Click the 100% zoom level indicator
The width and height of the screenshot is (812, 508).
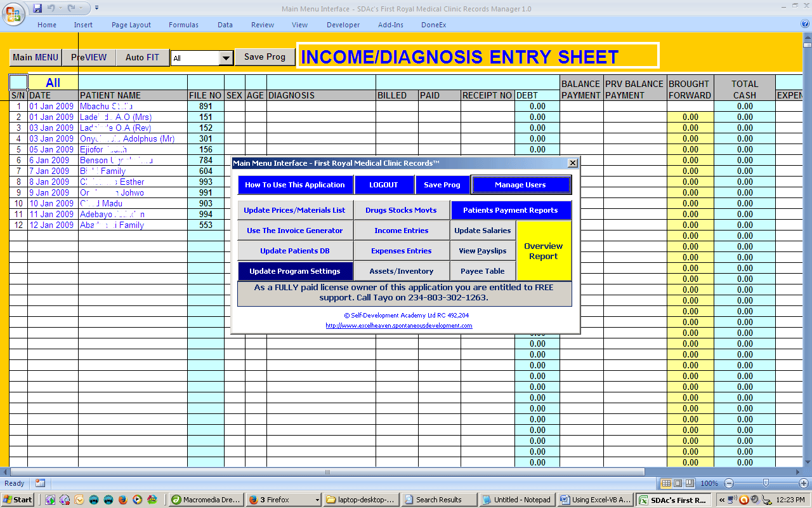click(709, 483)
